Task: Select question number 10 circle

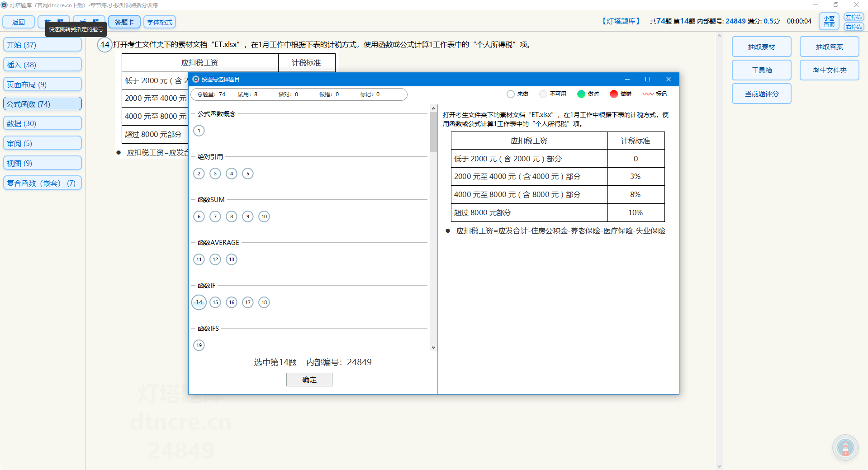Action: pos(264,216)
